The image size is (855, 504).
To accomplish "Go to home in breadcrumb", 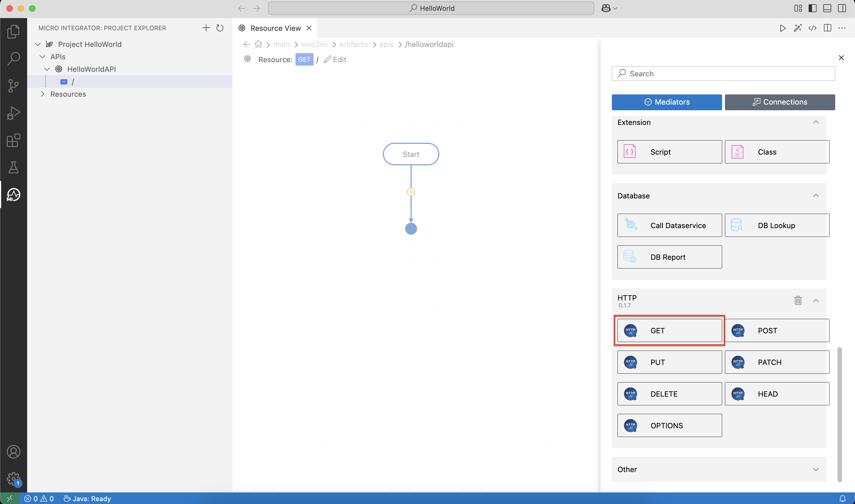I will (x=258, y=44).
